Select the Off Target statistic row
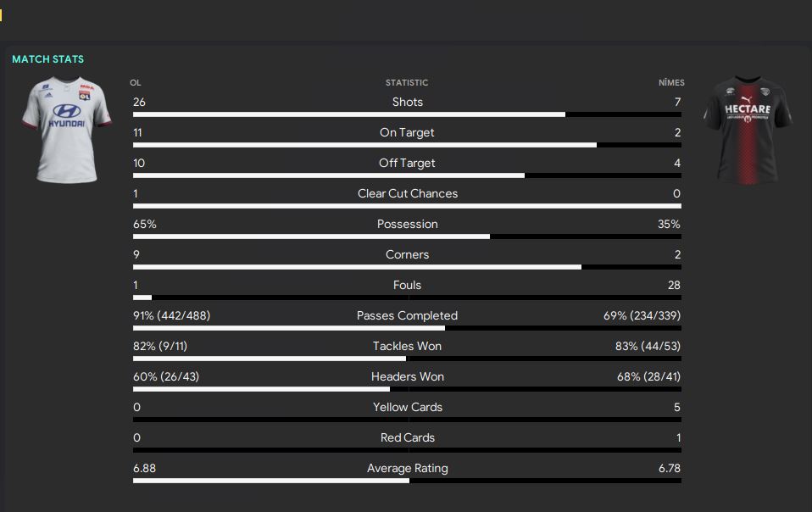The width and height of the screenshot is (812, 512). tap(407, 163)
